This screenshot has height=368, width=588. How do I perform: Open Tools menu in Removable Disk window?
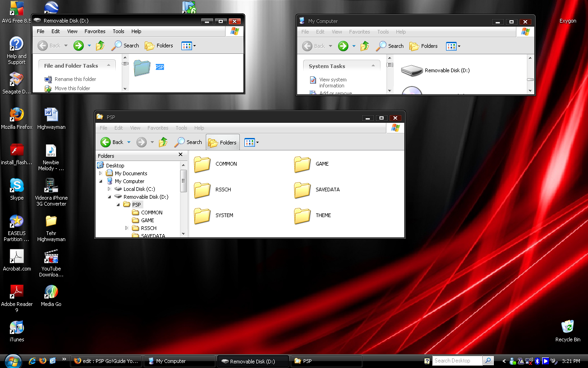[119, 31]
